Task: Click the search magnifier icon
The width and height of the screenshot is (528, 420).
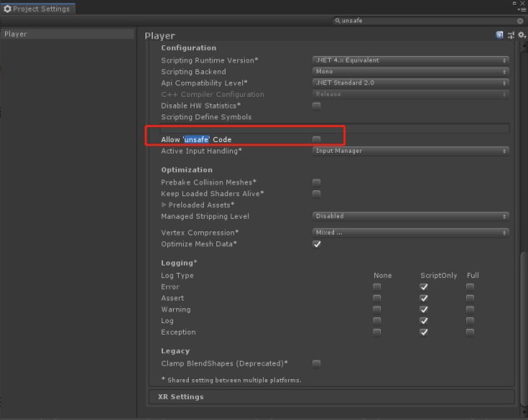Action: [x=337, y=21]
